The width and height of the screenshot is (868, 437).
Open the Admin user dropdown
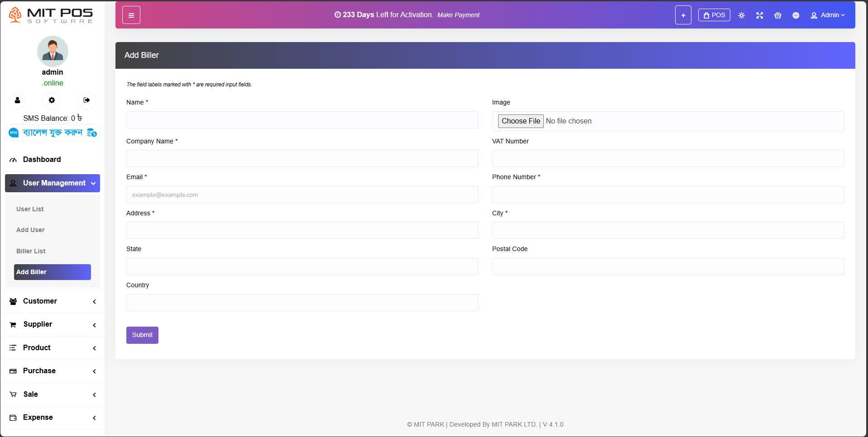tap(828, 15)
